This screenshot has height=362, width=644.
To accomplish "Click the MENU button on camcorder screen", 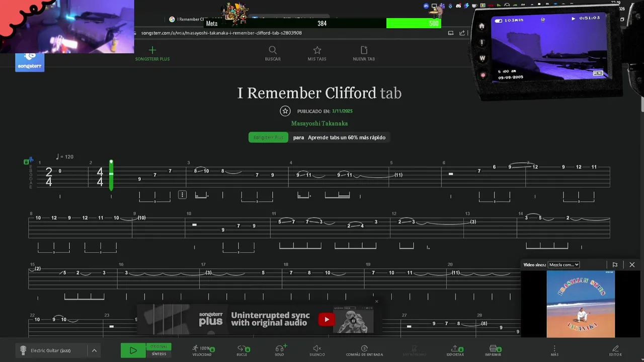I will tap(598, 73).
